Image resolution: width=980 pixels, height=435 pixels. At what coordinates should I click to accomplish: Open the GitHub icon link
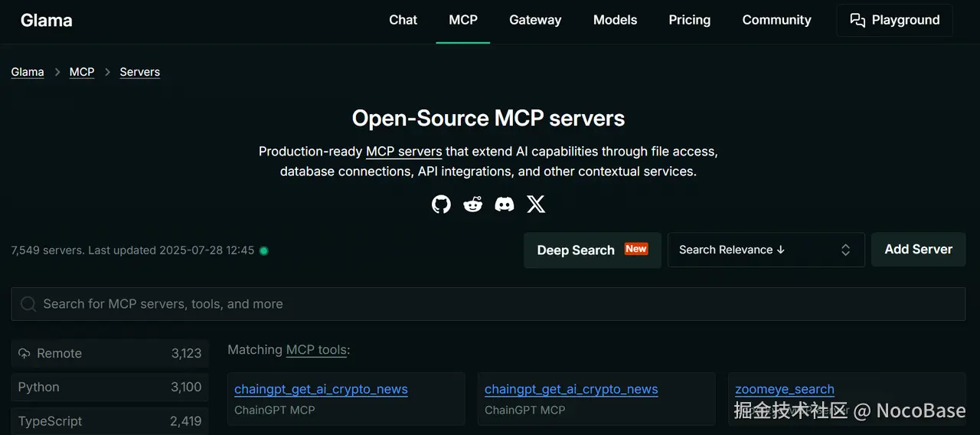[x=442, y=204]
